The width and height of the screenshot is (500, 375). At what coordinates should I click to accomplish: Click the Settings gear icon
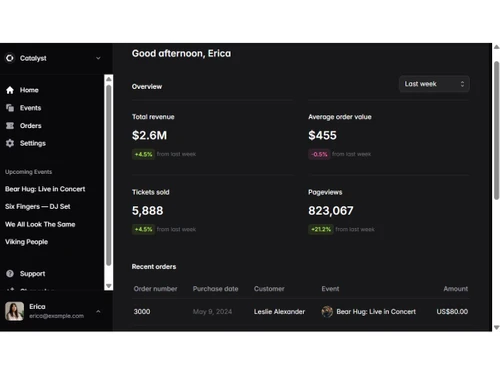coord(10,143)
